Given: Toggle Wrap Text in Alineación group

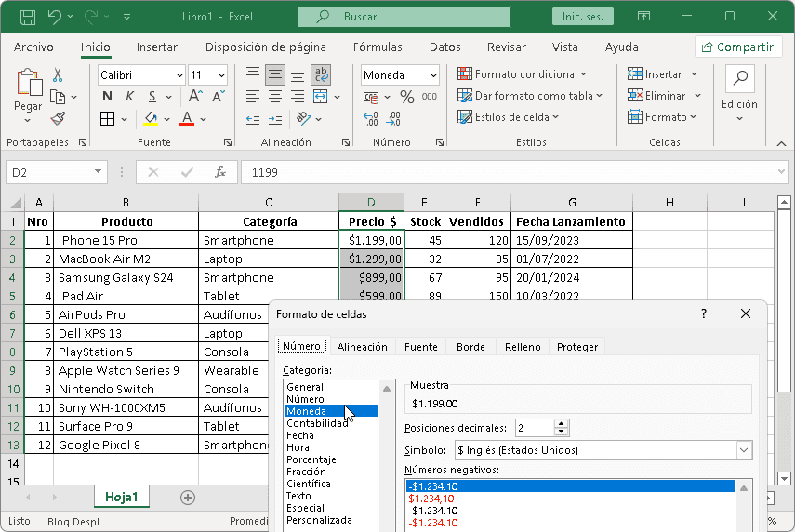Looking at the screenshot, I should (321, 75).
